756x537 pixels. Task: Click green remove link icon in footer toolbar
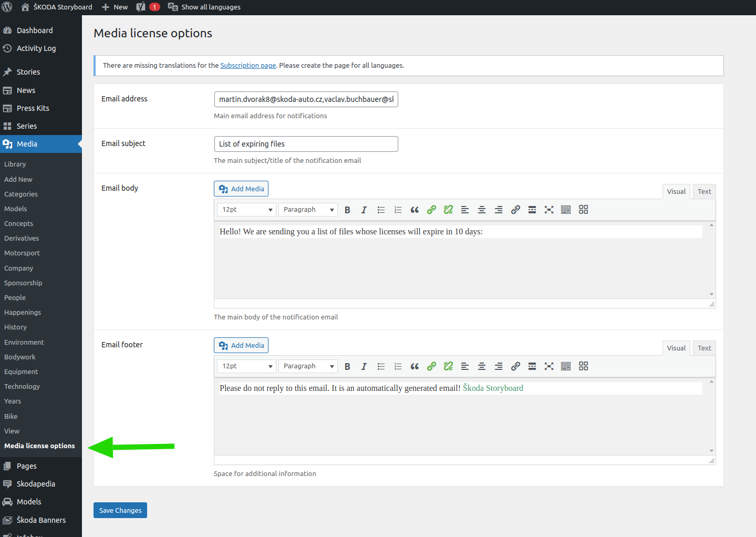448,366
